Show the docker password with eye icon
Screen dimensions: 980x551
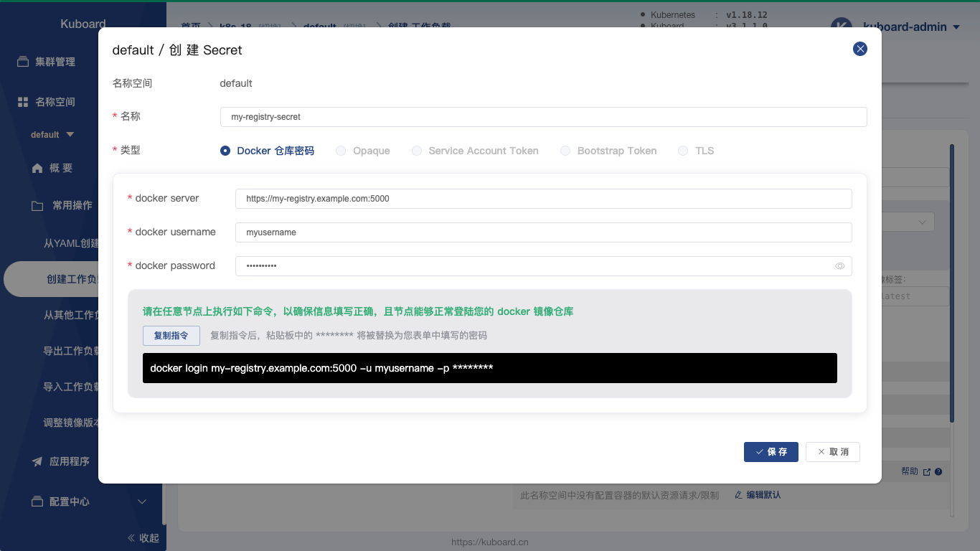point(840,266)
